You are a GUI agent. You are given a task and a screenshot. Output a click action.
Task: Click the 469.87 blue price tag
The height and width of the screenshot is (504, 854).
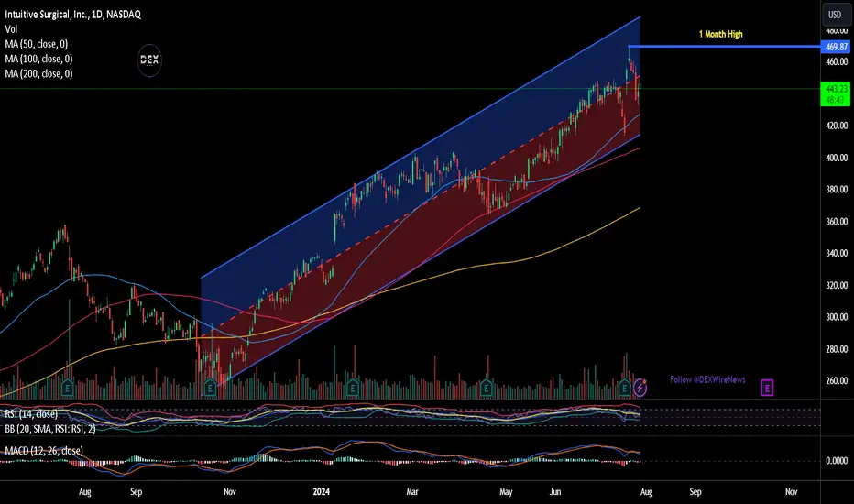click(836, 47)
